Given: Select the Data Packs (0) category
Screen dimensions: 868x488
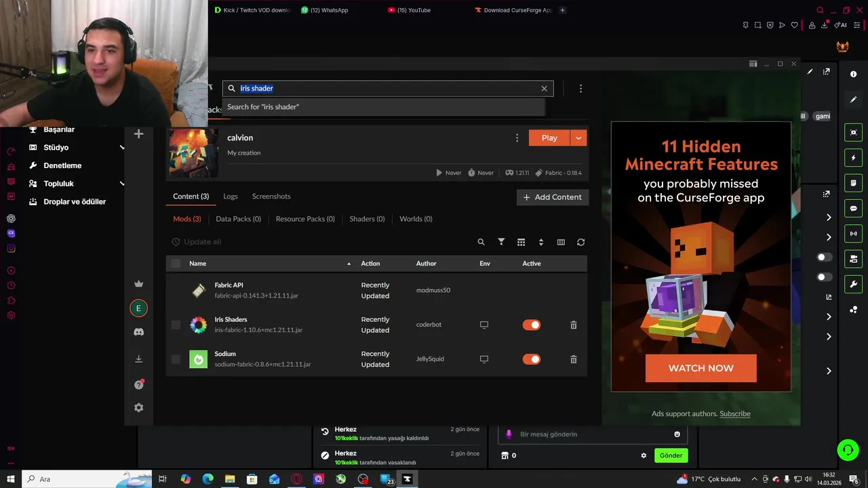Looking at the screenshot, I should (238, 219).
